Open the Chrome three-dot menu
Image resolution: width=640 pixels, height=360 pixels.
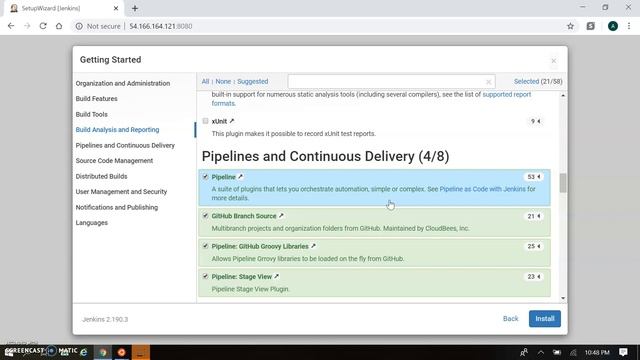[x=629, y=26]
